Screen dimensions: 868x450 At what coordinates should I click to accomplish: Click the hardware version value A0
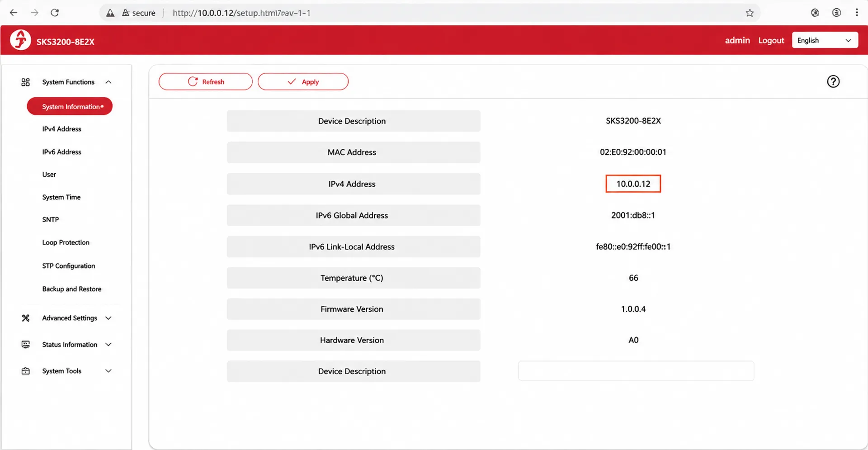(x=633, y=340)
